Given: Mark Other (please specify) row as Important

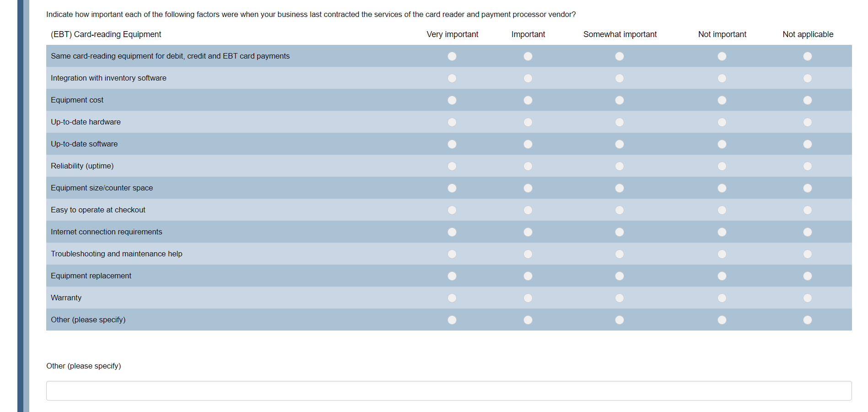Looking at the screenshot, I should click(528, 320).
